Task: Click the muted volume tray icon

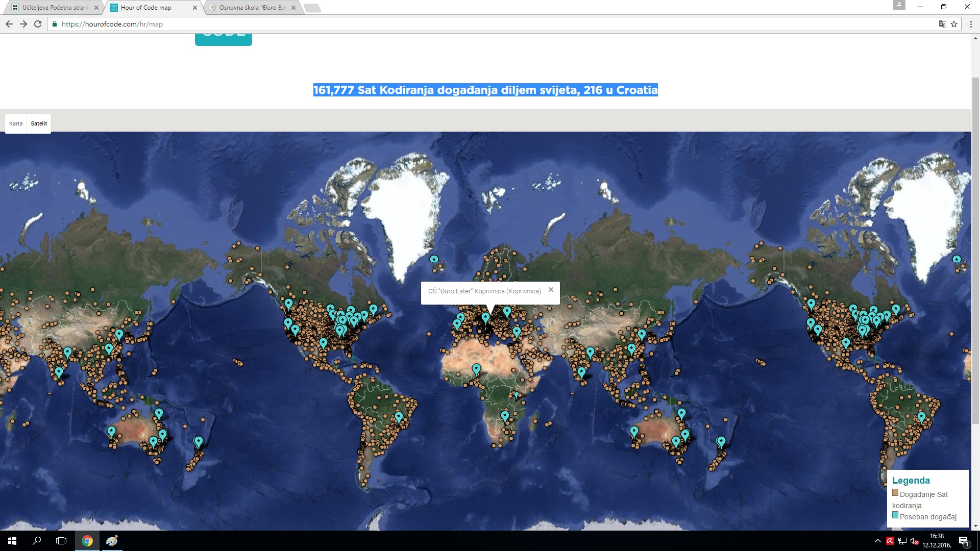Action: pyautogui.click(x=915, y=541)
